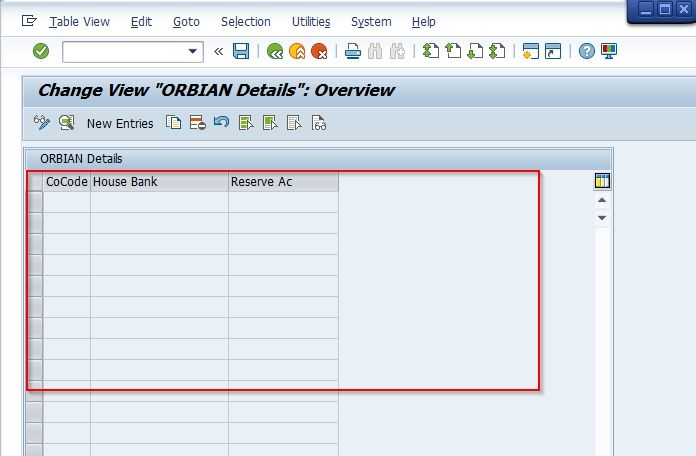Screen dimensions: 696x456
Task: Click the green Back icon
Action: point(275,51)
